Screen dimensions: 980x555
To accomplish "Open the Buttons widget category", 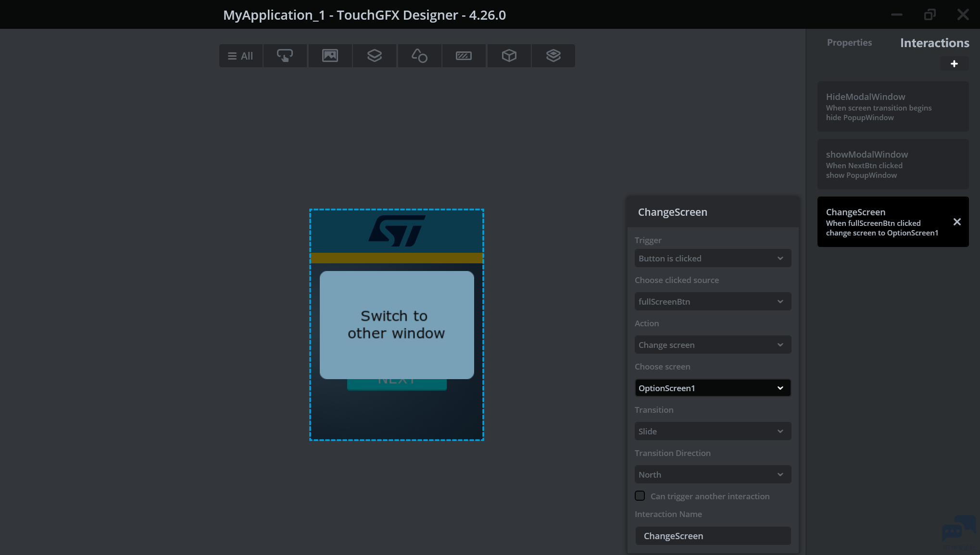I will click(285, 56).
